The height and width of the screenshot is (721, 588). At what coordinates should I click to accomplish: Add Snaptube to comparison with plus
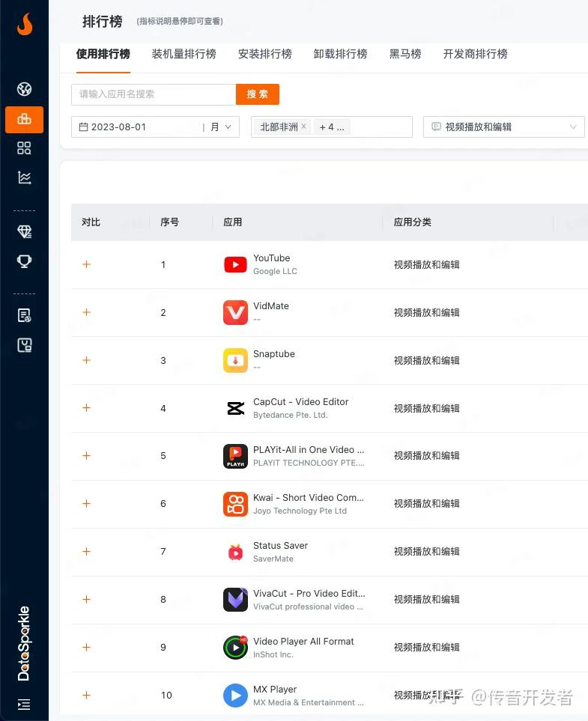86,360
